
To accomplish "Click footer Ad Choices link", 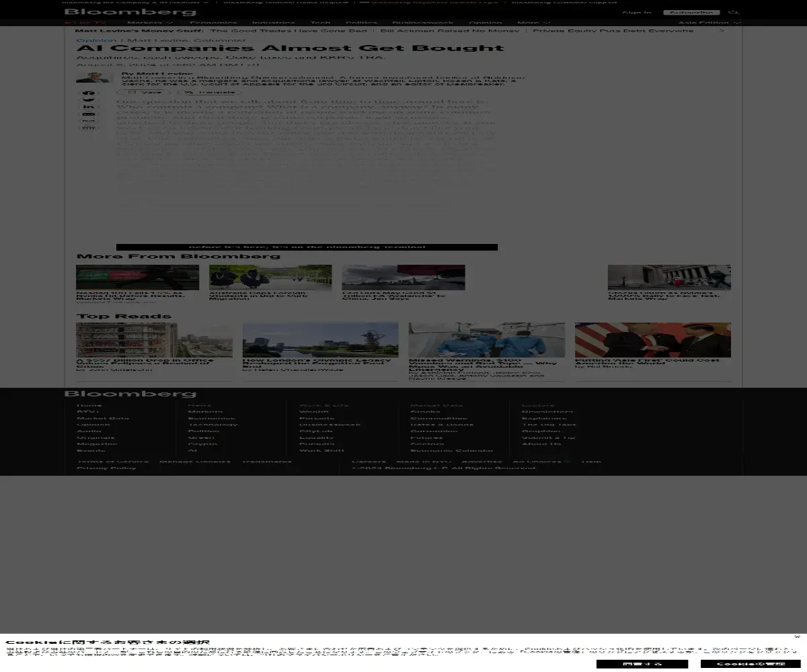I will pyautogui.click(x=541, y=462).
